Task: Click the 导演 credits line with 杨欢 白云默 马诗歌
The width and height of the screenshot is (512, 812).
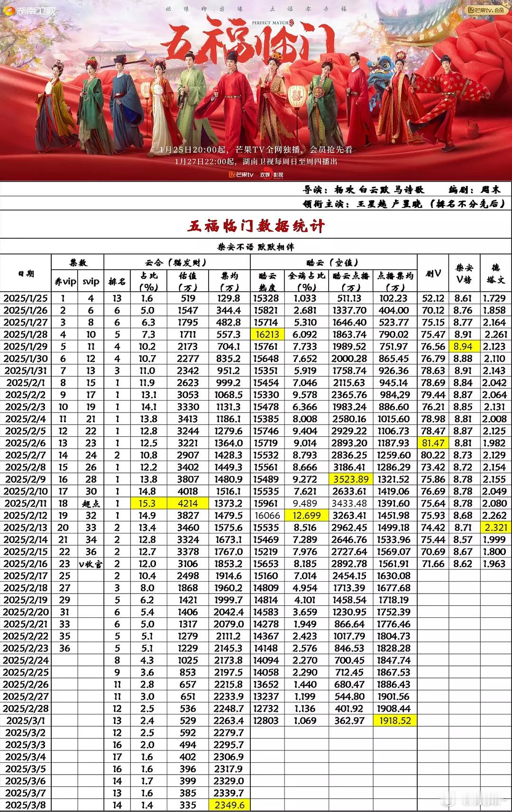Action: pyautogui.click(x=364, y=189)
